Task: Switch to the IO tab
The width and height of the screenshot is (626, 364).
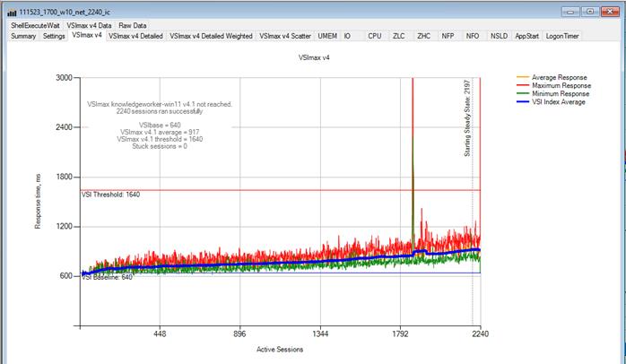Action: pos(347,36)
